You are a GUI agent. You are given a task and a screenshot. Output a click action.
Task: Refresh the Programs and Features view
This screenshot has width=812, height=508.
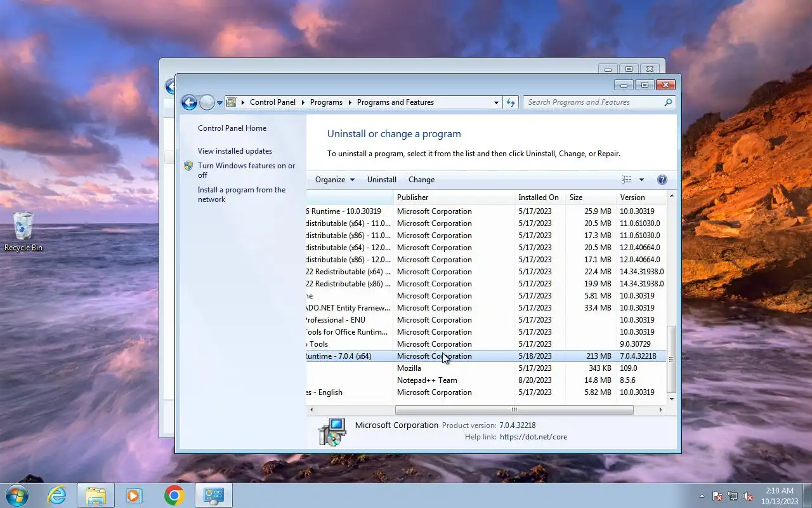click(511, 102)
